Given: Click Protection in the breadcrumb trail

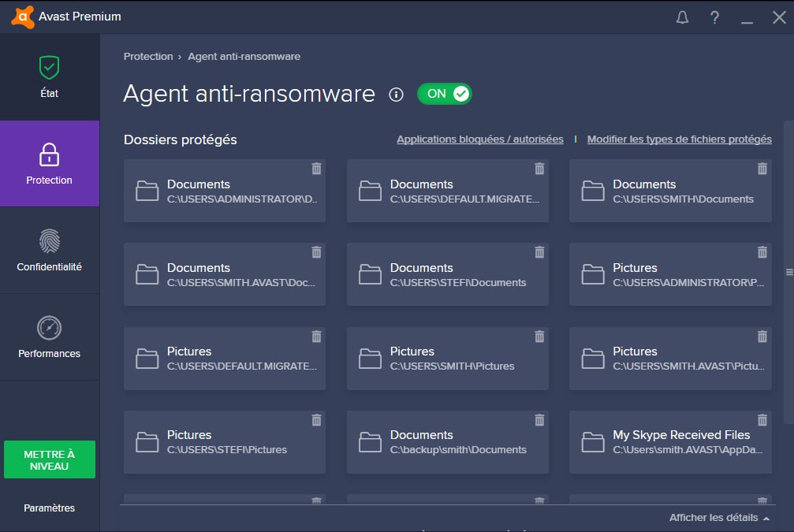Looking at the screenshot, I should [x=148, y=56].
